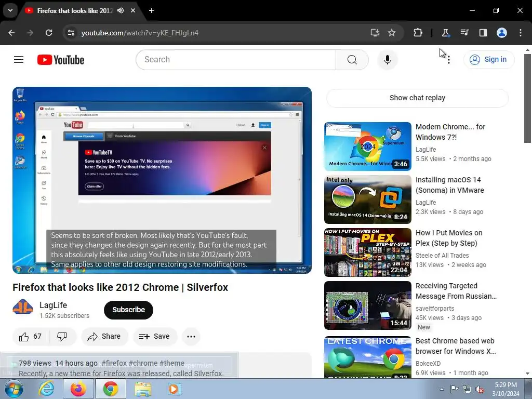Open more actions ellipsis under video
Viewport: 532px width, 399px height.
coord(191,337)
